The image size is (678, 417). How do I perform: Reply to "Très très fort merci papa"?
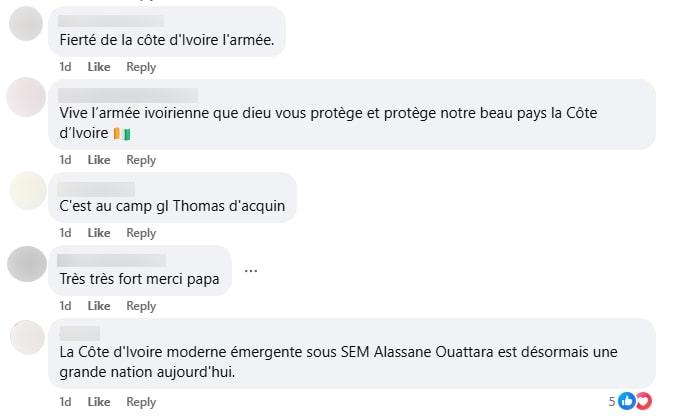(141, 306)
